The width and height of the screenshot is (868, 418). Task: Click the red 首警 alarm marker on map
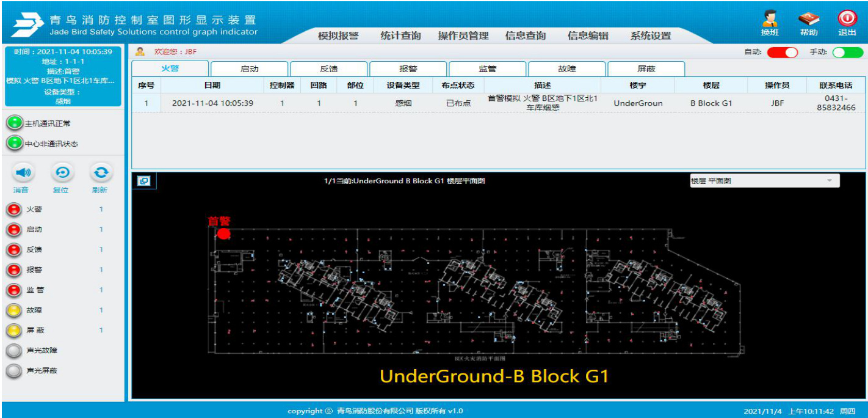click(x=224, y=233)
